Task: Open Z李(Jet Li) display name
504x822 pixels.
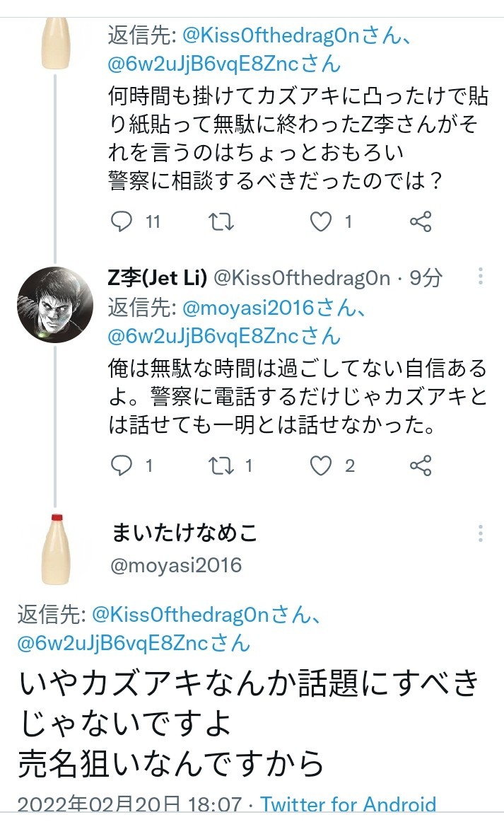Action: [157, 278]
